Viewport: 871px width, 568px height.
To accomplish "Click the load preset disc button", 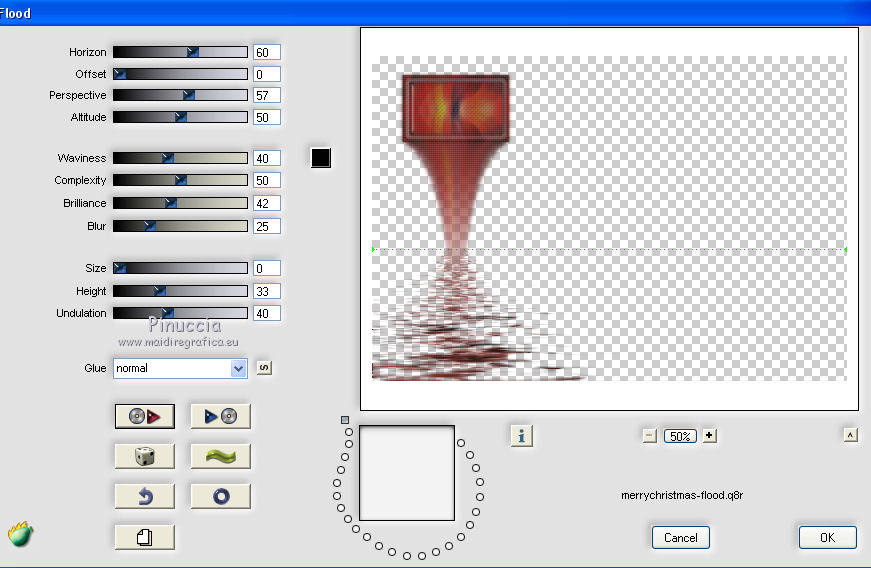I will (x=145, y=416).
